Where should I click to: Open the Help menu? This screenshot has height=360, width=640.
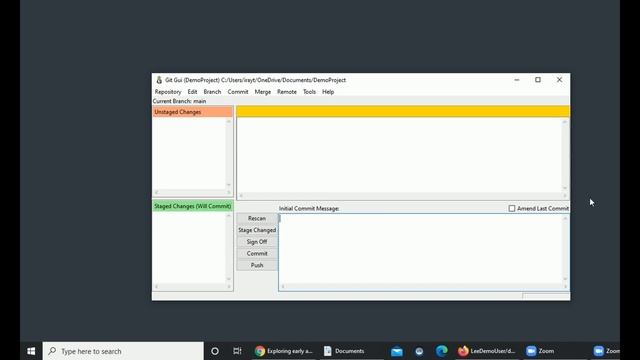click(328, 92)
